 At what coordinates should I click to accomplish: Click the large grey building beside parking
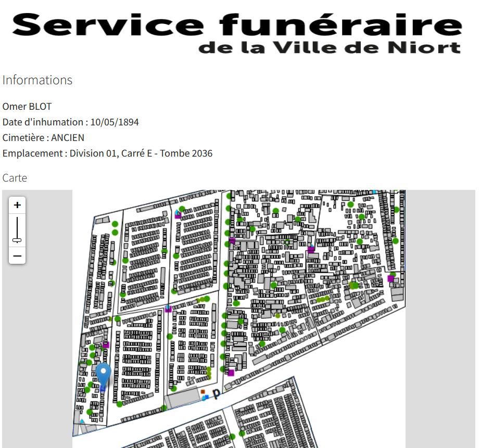[182, 397]
